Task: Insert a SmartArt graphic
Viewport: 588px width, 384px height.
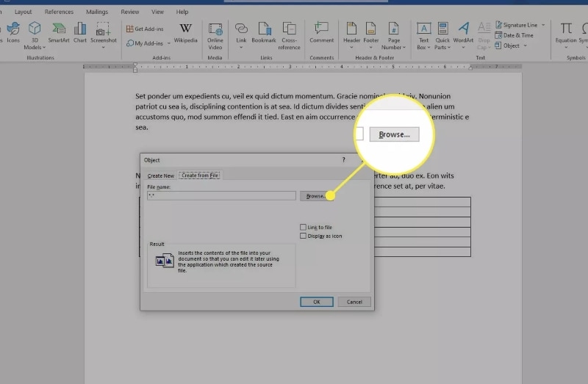Action: [x=59, y=32]
